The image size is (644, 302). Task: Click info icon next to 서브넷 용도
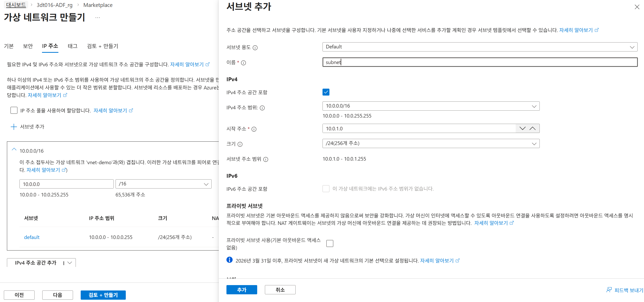pyautogui.click(x=255, y=48)
